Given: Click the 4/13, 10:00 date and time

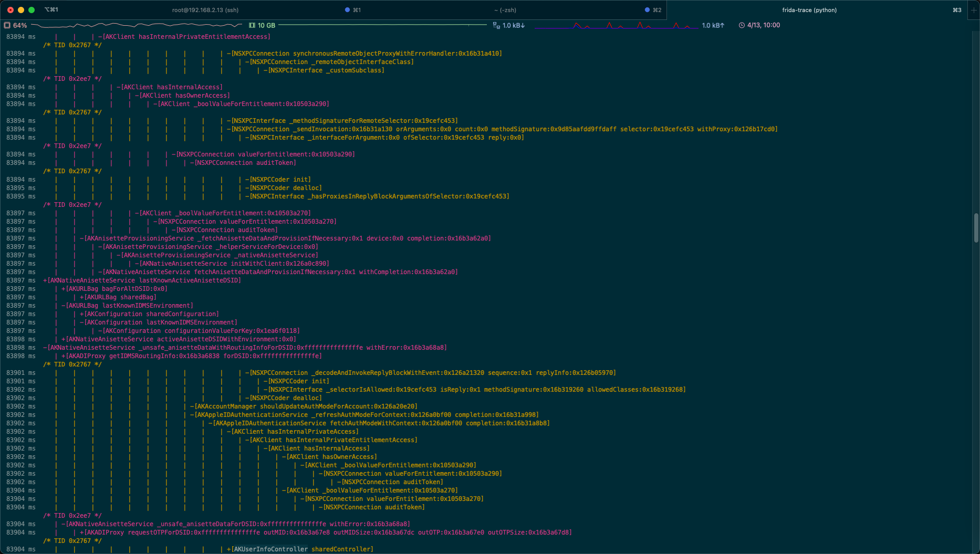Looking at the screenshot, I should click(x=764, y=25).
